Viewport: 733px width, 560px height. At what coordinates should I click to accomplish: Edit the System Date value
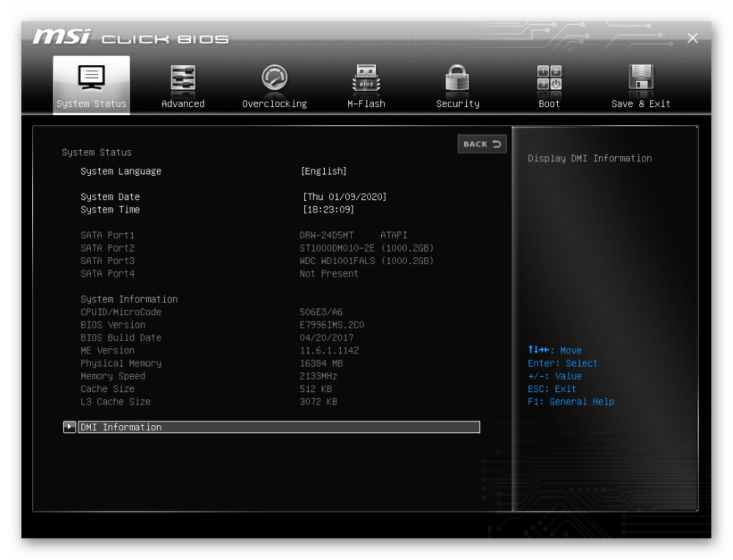click(x=344, y=197)
